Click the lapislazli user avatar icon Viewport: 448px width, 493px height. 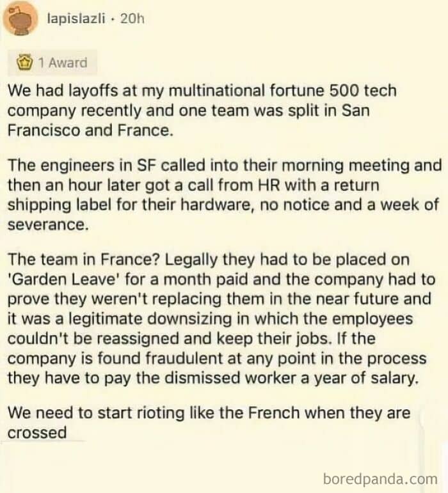click(x=21, y=20)
